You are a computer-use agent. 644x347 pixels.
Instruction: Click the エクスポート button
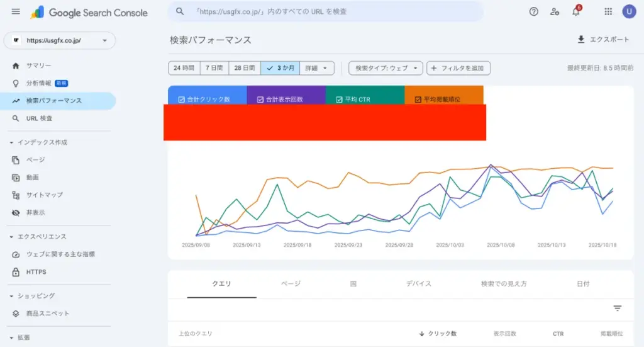[602, 40]
